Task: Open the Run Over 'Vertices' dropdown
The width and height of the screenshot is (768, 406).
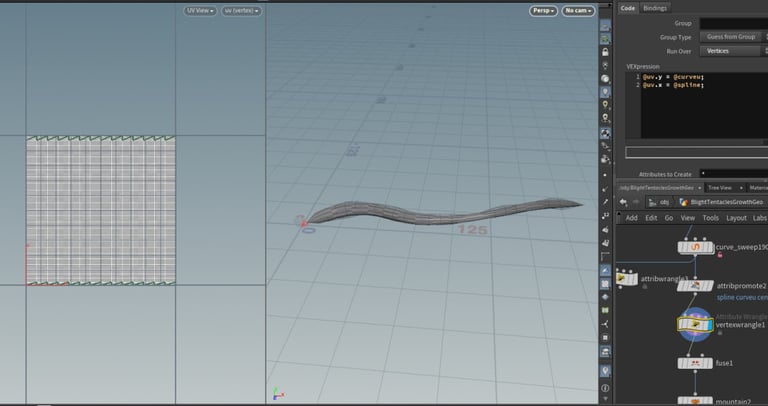Action: (x=734, y=51)
